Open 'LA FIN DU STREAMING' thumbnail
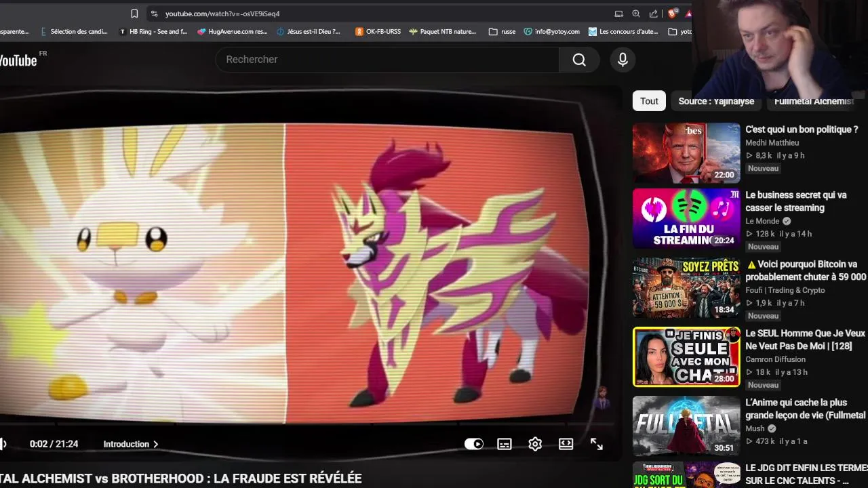The height and width of the screenshot is (488, 868). click(686, 218)
